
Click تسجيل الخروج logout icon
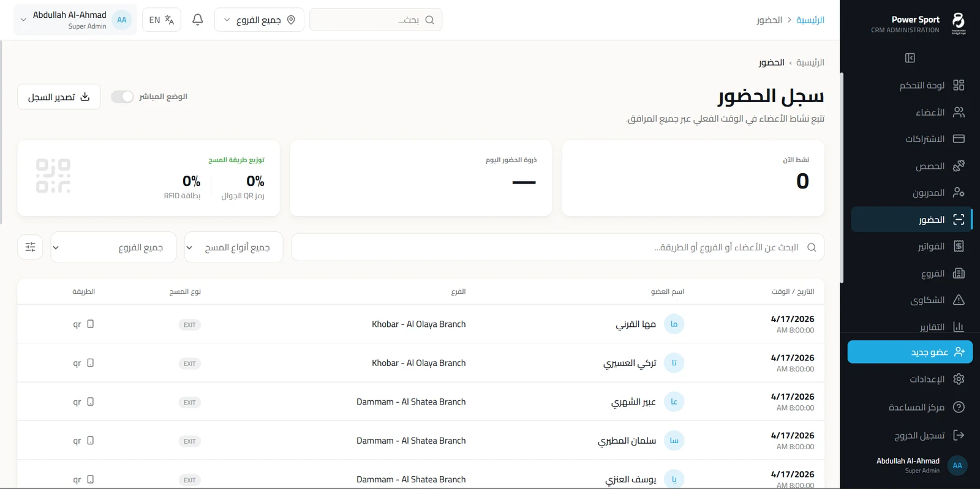pyautogui.click(x=959, y=435)
